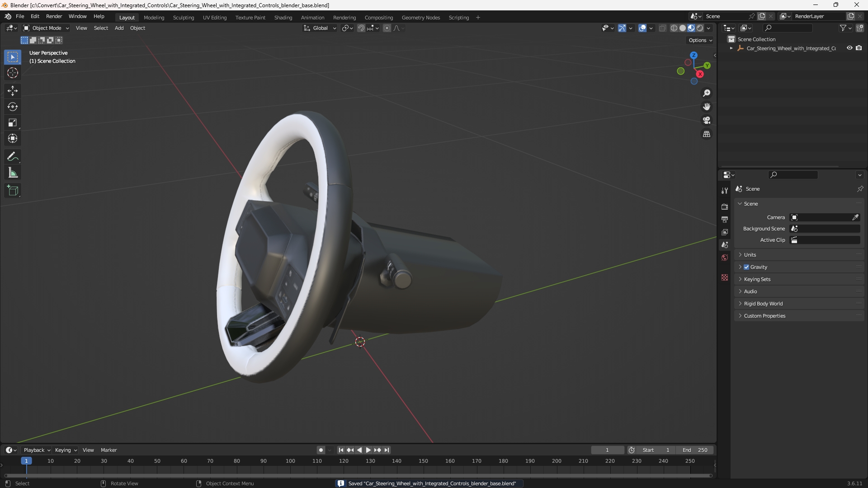868x488 pixels.
Task: Jump to the last frame button
Action: (387, 450)
